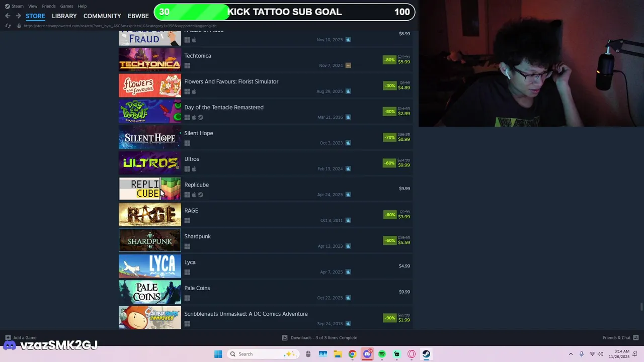Viewport: 644px width, 362px height.
Task: Click the SteamOS icon under Day of the Tentacle
Action: 200,117
